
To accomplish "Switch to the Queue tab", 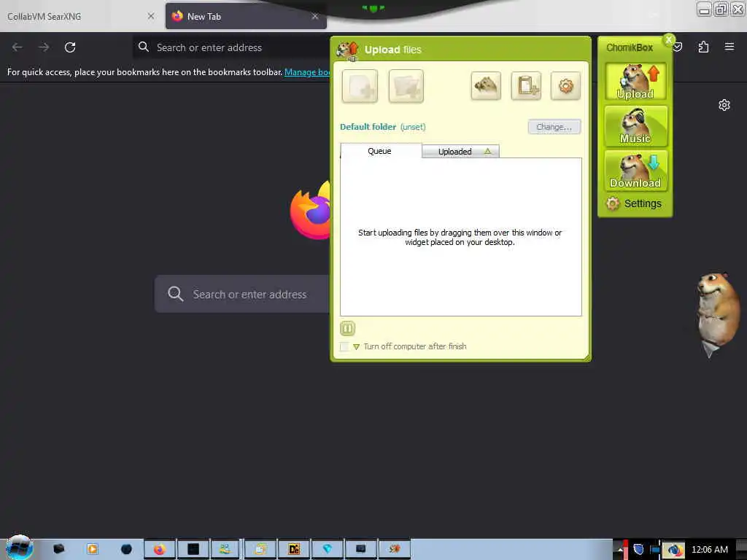I will tap(381, 151).
